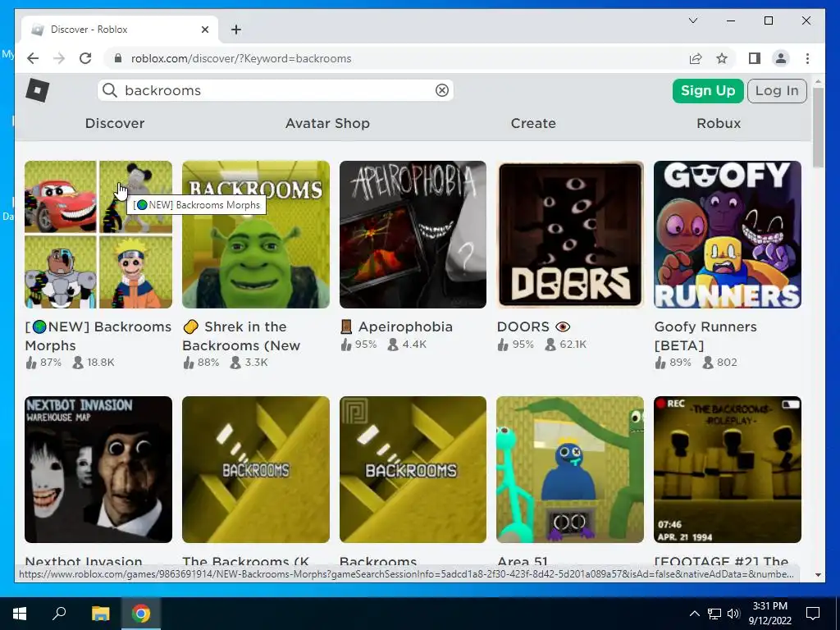Image resolution: width=840 pixels, height=630 pixels.
Task: View site information lock icon
Action: (x=118, y=58)
